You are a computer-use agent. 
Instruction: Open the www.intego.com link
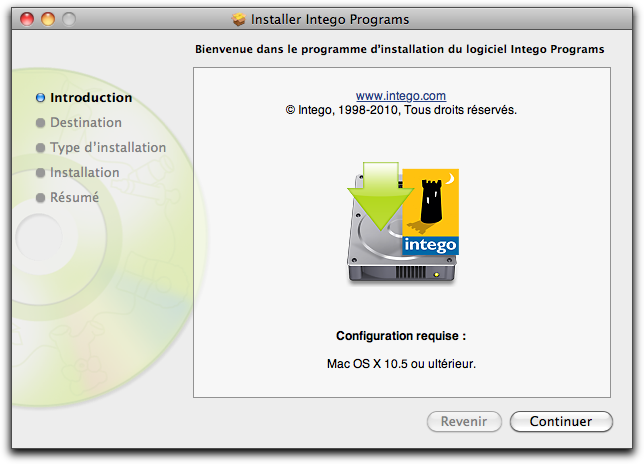pyautogui.click(x=401, y=96)
